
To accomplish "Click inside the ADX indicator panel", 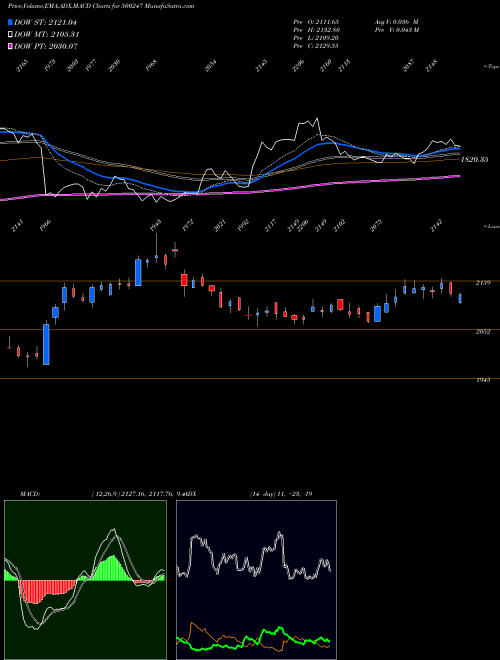I will (256, 580).
